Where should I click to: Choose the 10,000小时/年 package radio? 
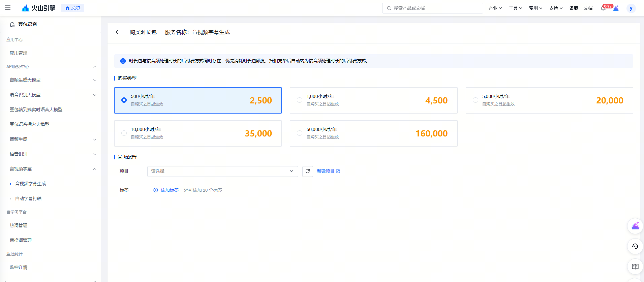click(124, 133)
